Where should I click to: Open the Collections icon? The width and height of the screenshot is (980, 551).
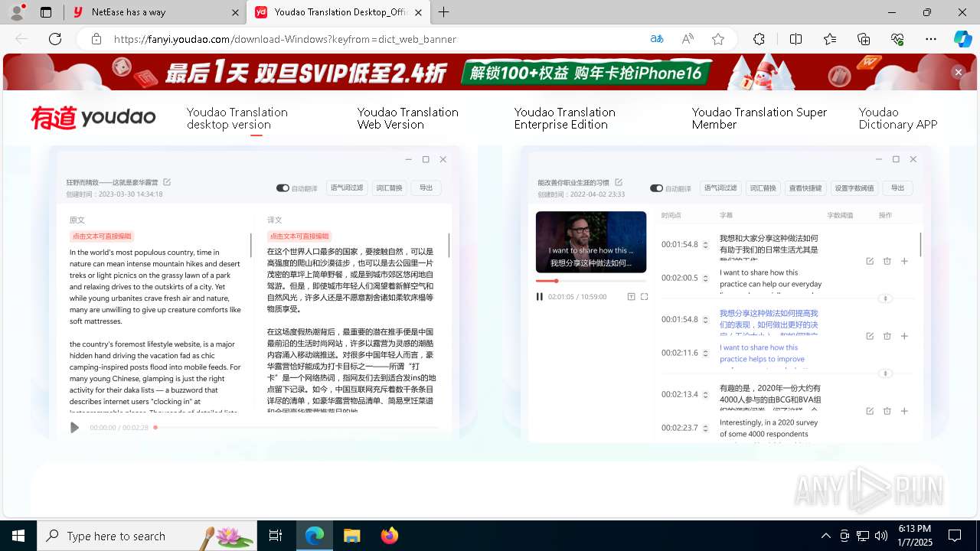point(864,39)
